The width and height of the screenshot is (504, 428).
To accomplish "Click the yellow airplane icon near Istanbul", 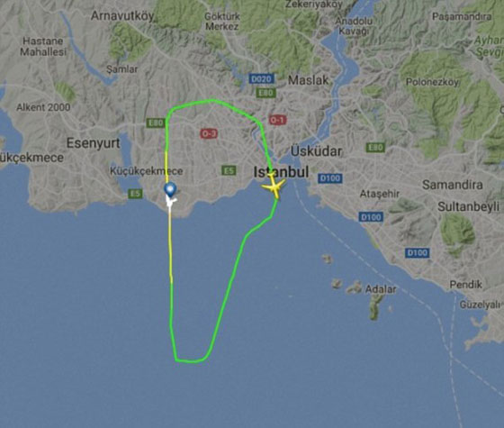I will click(274, 187).
